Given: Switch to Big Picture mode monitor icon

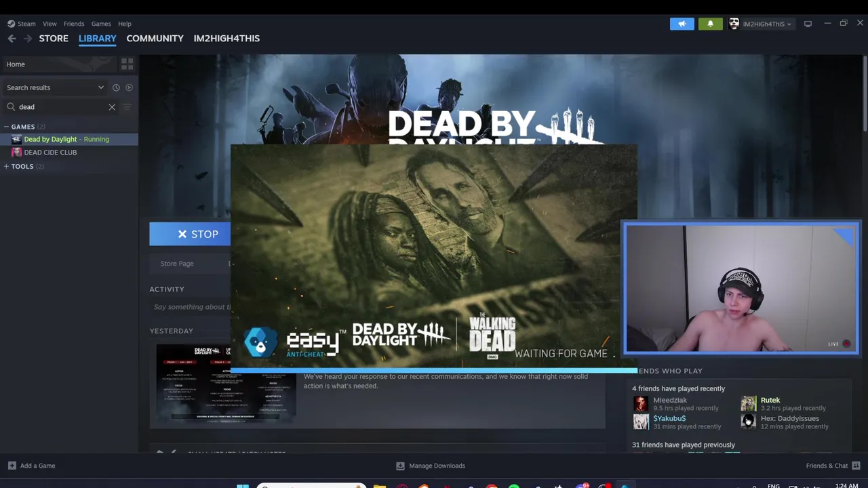Looking at the screenshot, I should click(808, 24).
